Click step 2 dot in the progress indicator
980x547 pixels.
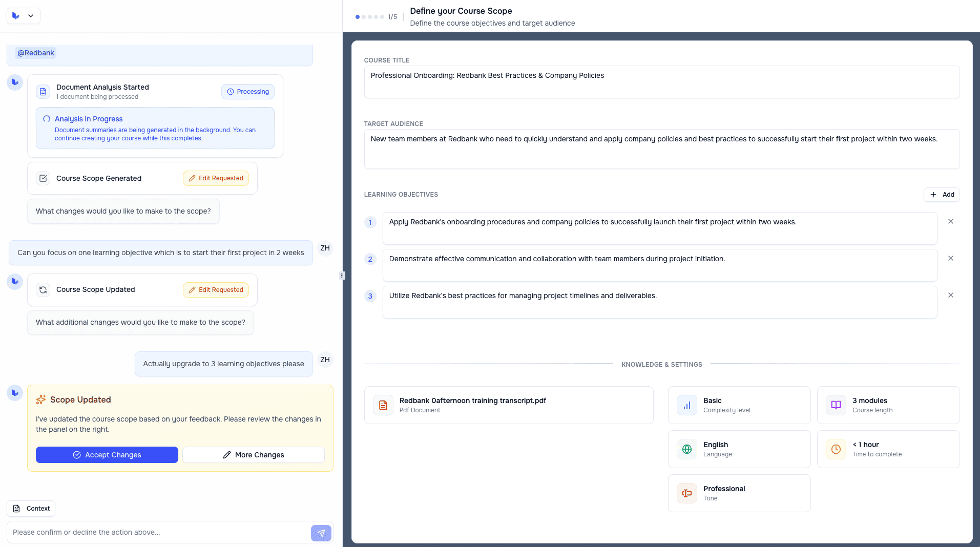pyautogui.click(x=364, y=16)
